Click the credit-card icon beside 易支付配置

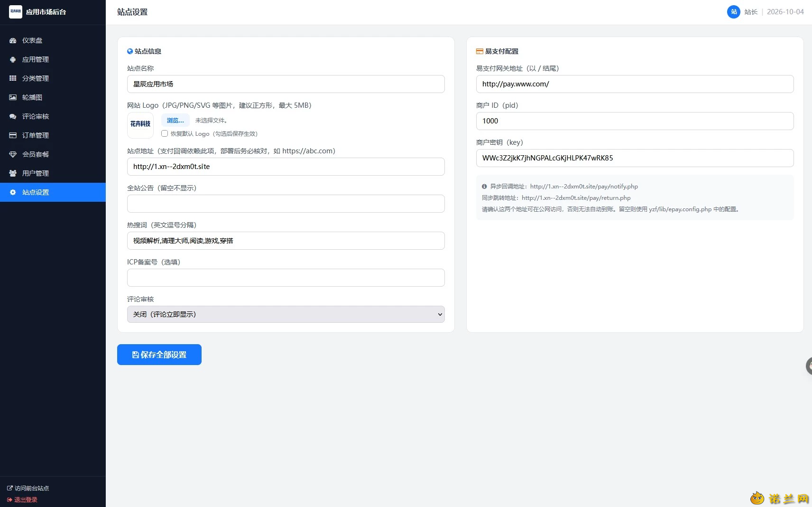[480, 51]
